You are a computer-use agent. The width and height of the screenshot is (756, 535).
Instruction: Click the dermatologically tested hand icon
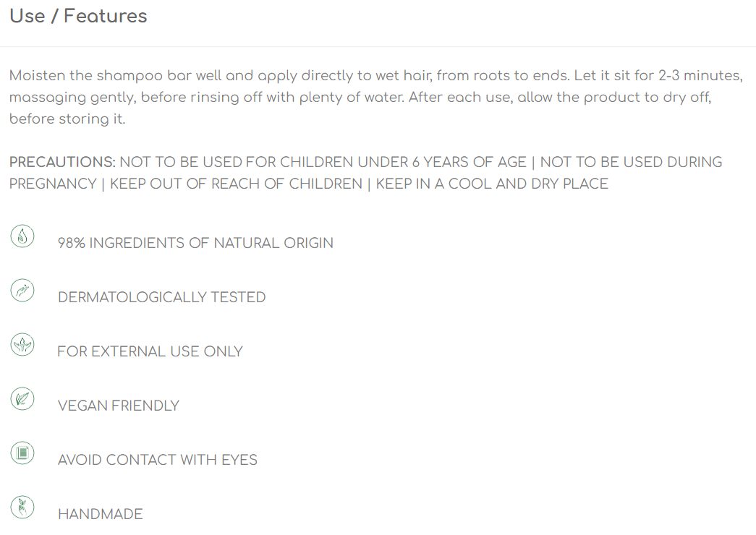point(22,290)
